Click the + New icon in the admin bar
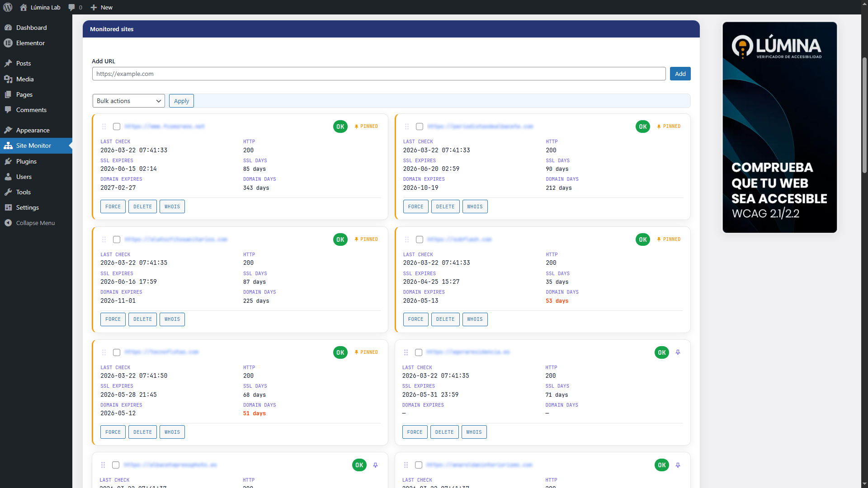Screen dimensions: 868x488 94,7
